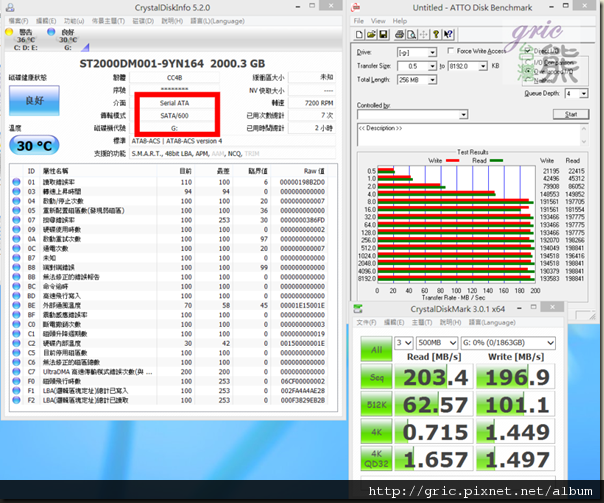Click status orb for attribute ID BE
604x503 pixels.
coord(16,305)
